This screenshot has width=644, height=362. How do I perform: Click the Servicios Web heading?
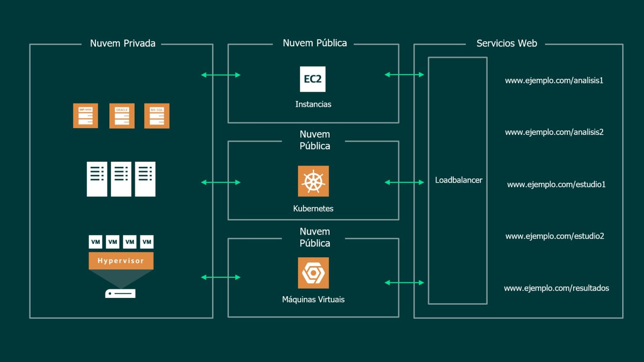(x=507, y=43)
